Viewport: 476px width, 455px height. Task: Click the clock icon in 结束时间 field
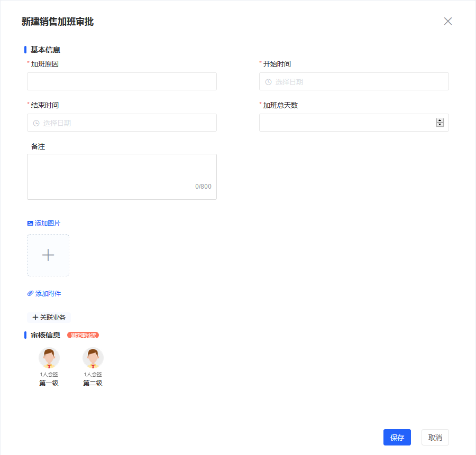(36, 123)
